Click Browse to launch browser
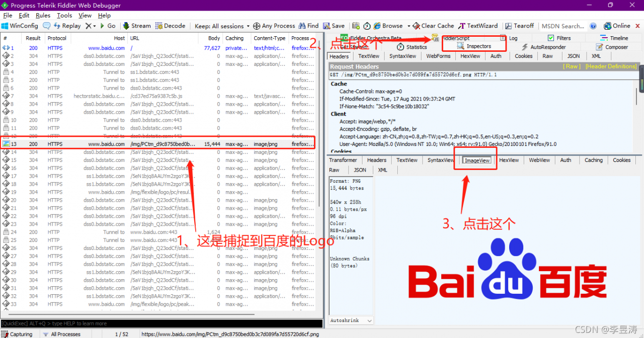This screenshot has height=338, width=644. tap(388, 26)
